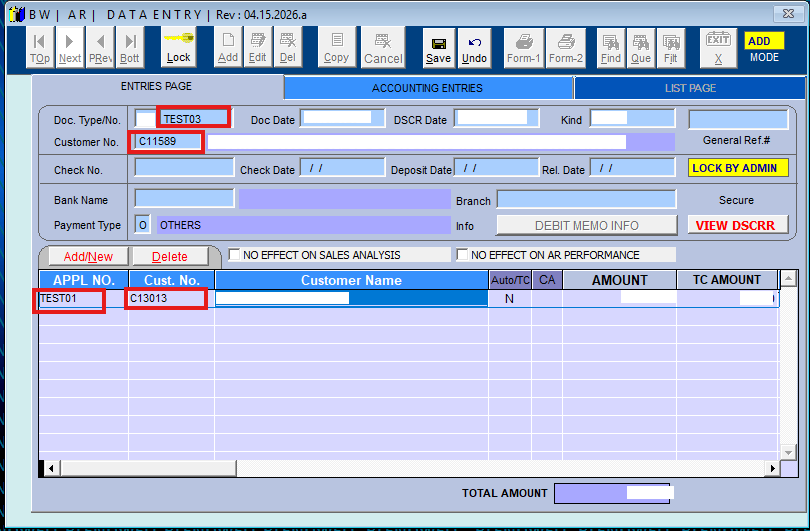The width and height of the screenshot is (810, 531).
Task: Click the Del toolbar icon
Action: pyautogui.click(x=288, y=48)
